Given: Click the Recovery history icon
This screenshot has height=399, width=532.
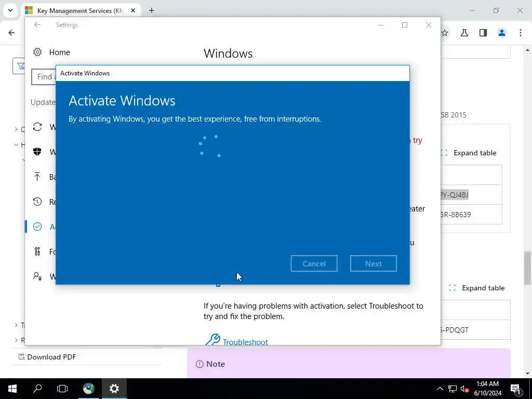Looking at the screenshot, I should pos(37,202).
